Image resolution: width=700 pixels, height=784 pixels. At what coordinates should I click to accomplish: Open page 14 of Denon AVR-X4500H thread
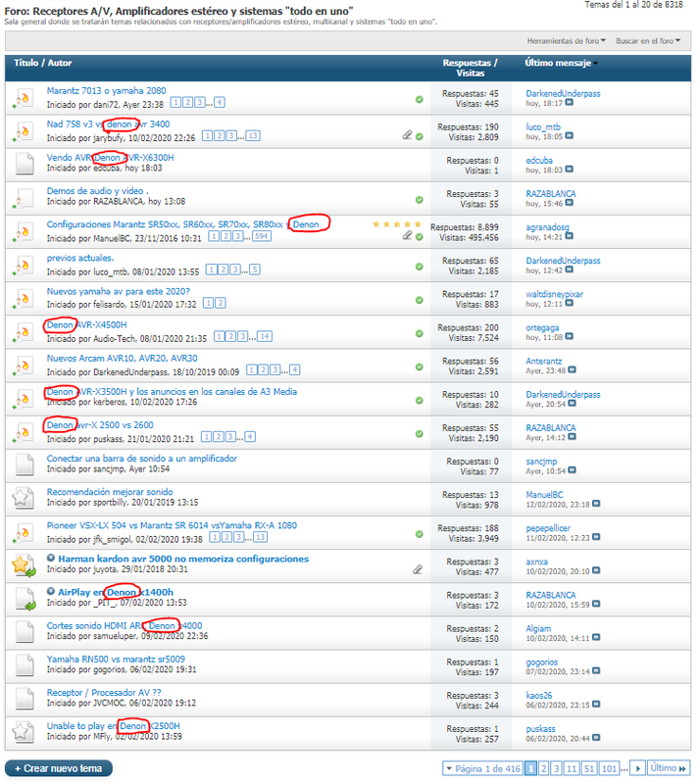265,336
